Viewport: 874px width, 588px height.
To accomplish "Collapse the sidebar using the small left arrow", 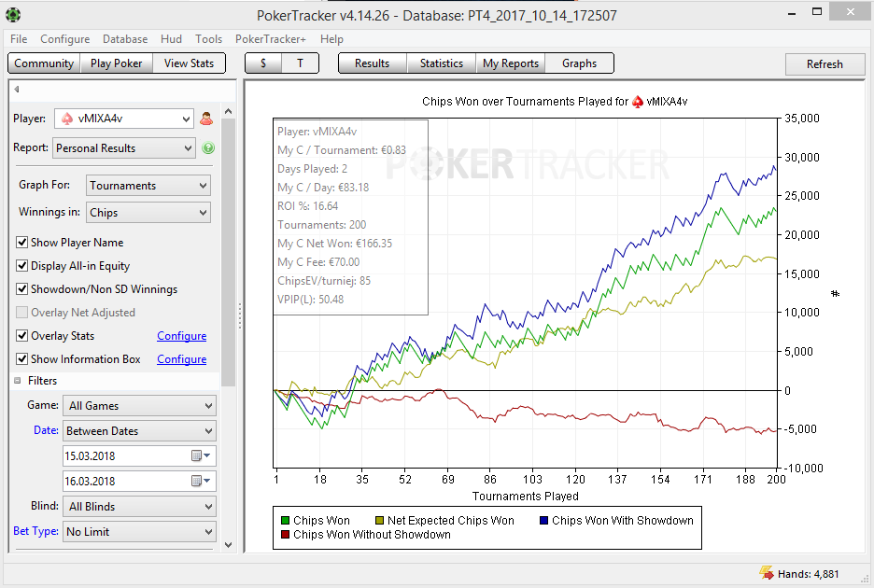I will click(x=17, y=90).
